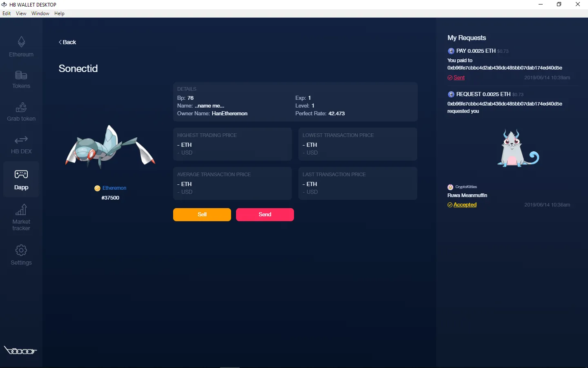Go Back to the previous screen

pos(67,42)
